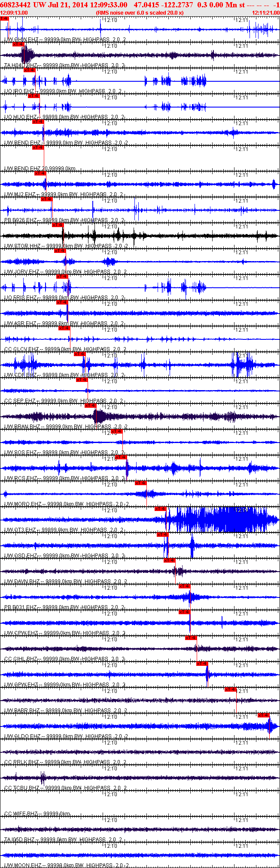Select the 'UW BRAN BHZ' station label
This screenshot has width=280, height=868.
(x=66, y=427)
